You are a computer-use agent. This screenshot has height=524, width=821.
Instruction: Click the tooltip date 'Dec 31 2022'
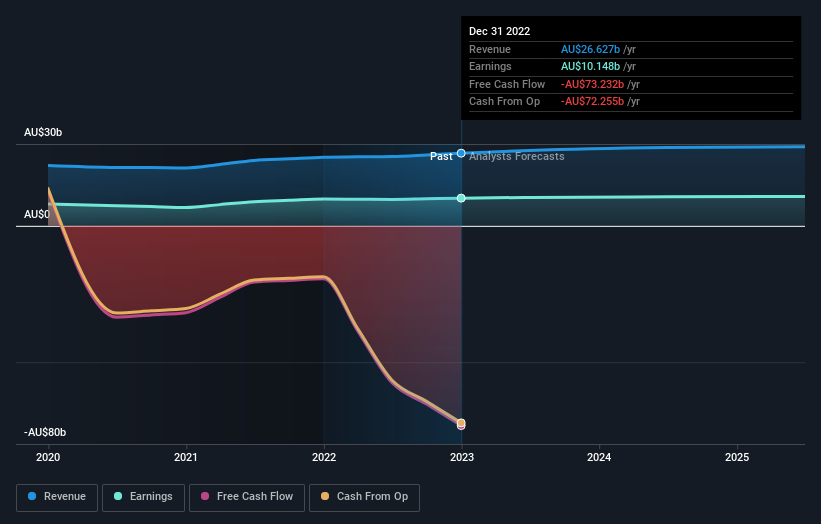(500, 31)
